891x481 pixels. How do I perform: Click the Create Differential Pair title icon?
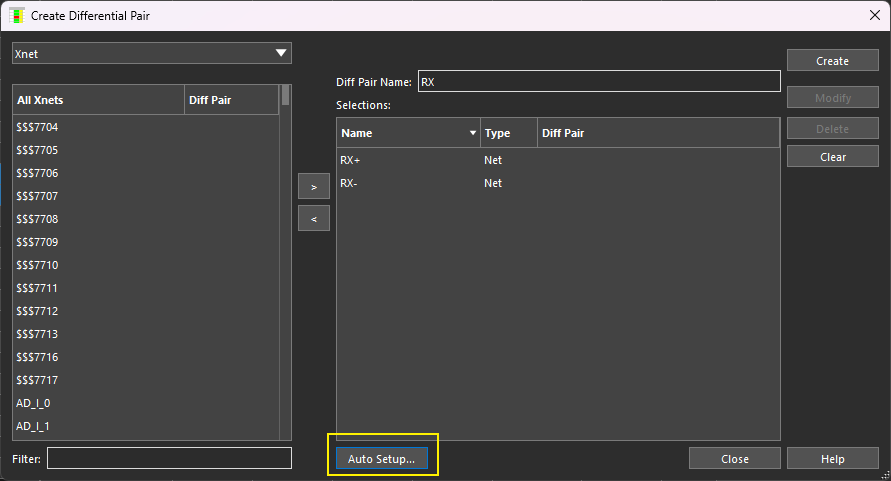[x=16, y=16]
